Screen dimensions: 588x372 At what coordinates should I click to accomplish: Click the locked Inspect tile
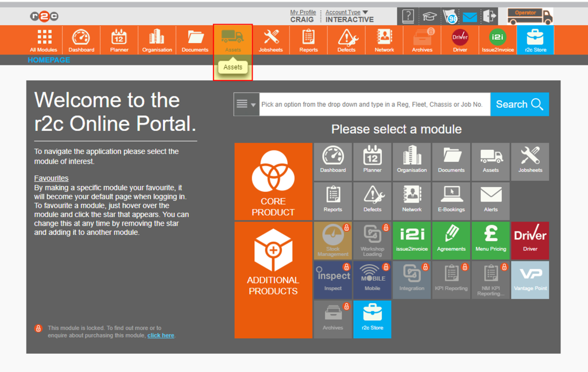tap(333, 280)
